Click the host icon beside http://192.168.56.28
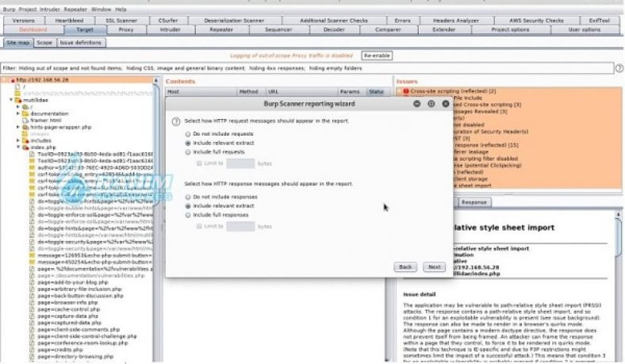The image size is (625, 364). (x=13, y=80)
